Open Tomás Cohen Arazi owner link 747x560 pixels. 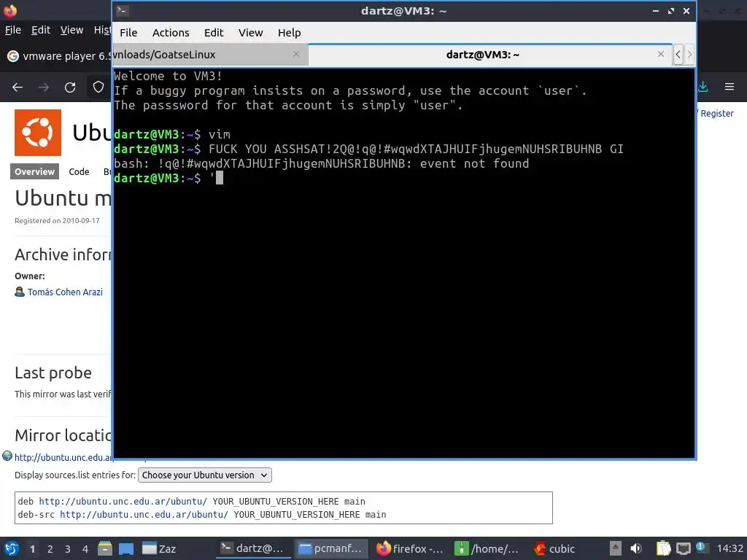(x=65, y=292)
